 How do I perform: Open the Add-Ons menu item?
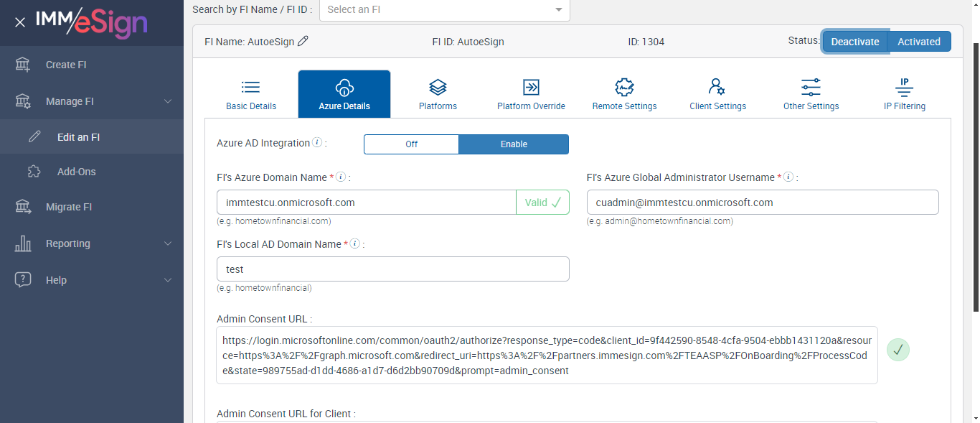point(92,172)
